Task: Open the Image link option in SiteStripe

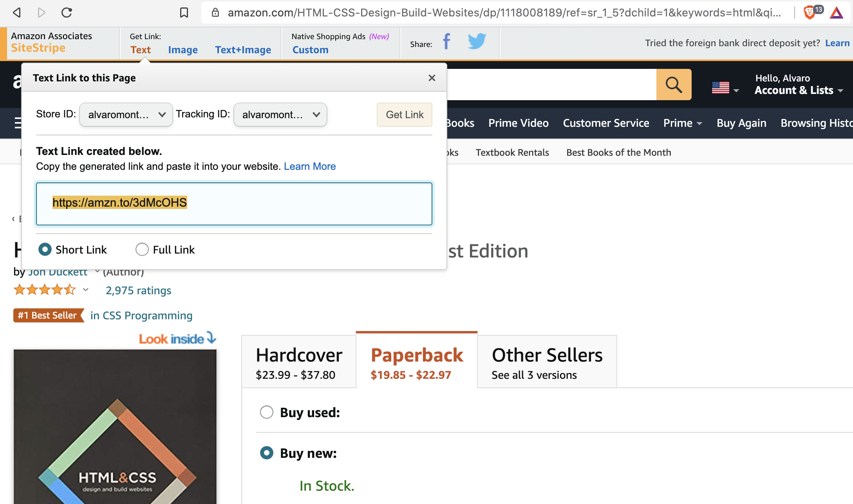Action: pyautogui.click(x=183, y=50)
